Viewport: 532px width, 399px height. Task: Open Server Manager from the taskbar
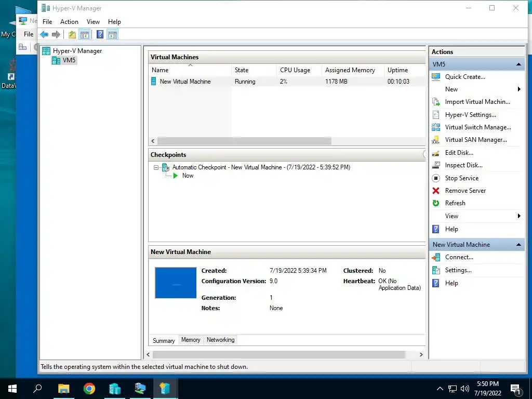[115, 389]
